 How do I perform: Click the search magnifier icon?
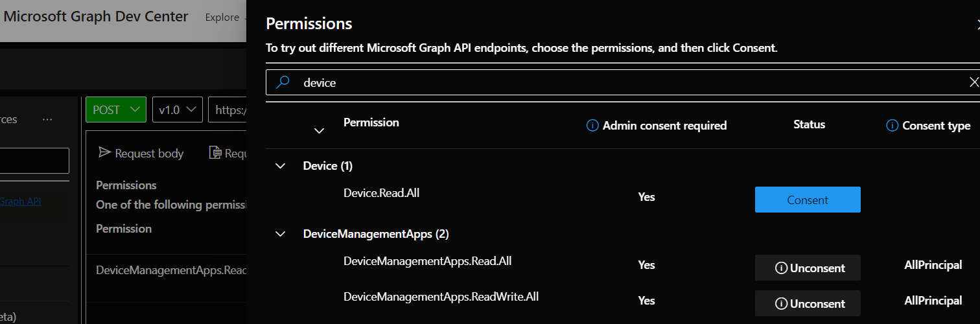point(283,82)
